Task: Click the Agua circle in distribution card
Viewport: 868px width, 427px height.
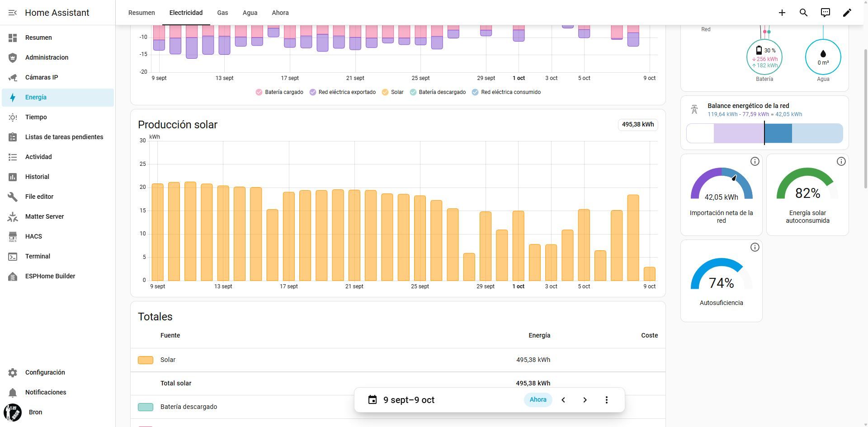Action: tap(823, 57)
